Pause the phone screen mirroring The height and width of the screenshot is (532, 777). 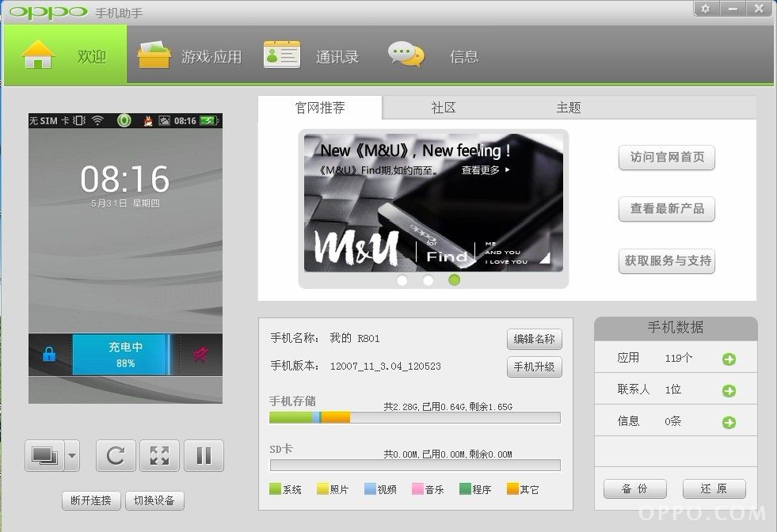click(x=204, y=455)
